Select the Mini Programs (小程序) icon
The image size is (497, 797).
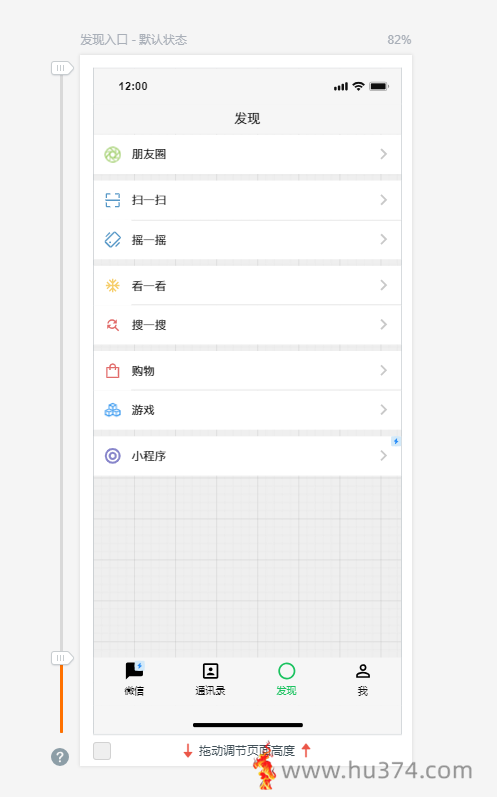112,456
